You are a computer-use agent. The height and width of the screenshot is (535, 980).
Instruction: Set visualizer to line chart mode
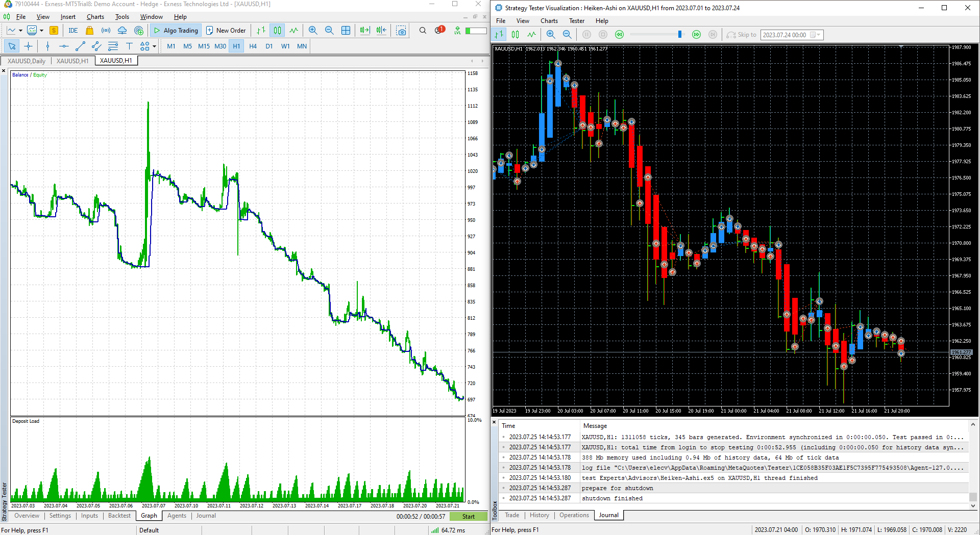pyautogui.click(x=531, y=35)
